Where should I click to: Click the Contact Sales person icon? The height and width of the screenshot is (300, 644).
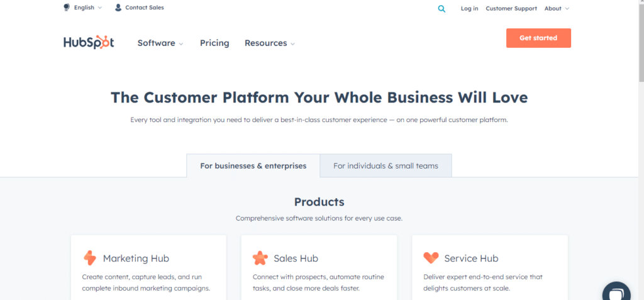[x=118, y=8]
